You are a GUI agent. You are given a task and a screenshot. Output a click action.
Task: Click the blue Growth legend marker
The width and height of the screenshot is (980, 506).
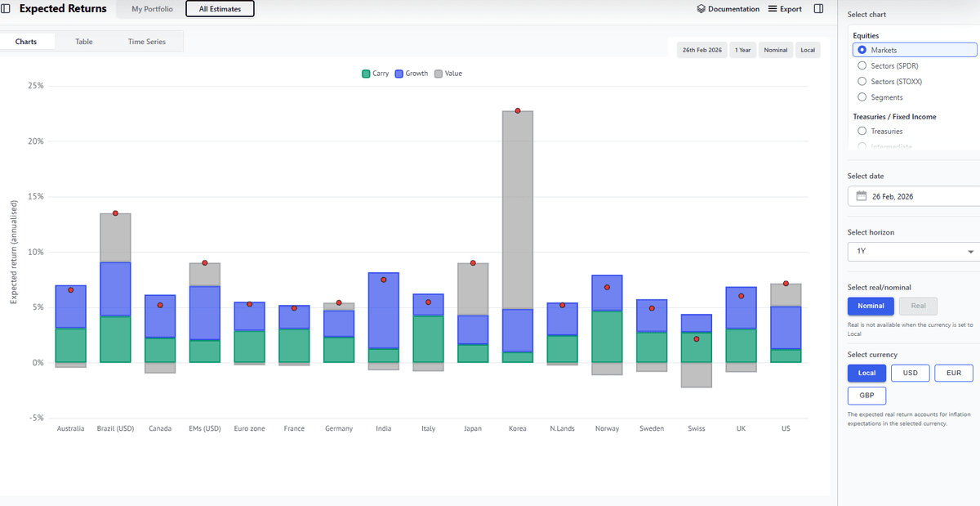(x=398, y=73)
